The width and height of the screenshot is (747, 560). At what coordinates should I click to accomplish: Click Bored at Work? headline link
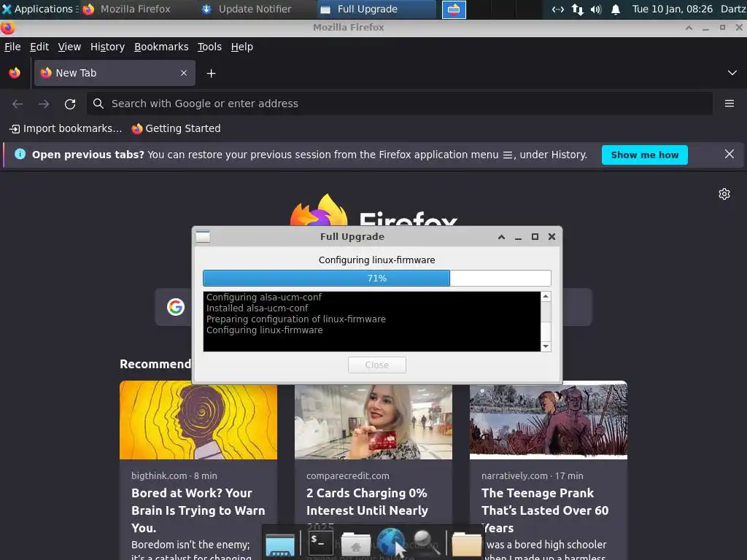coord(198,510)
